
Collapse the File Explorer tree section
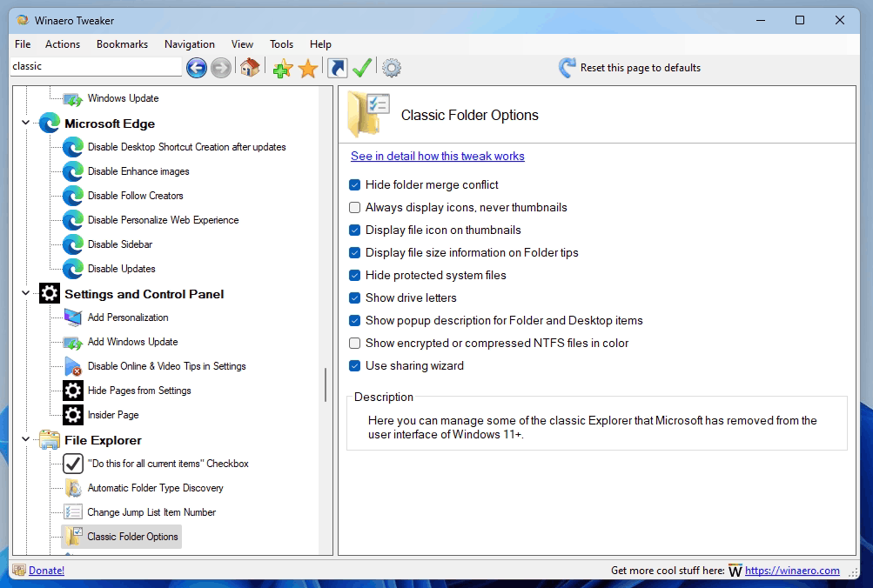pos(25,439)
